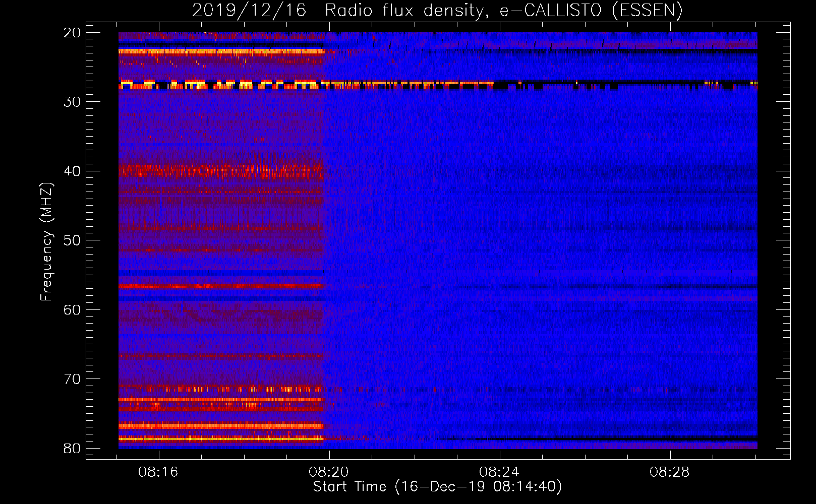Screen dimensions: 816x504
Task: Select the 30 frequency tick label
Action: click(73, 102)
